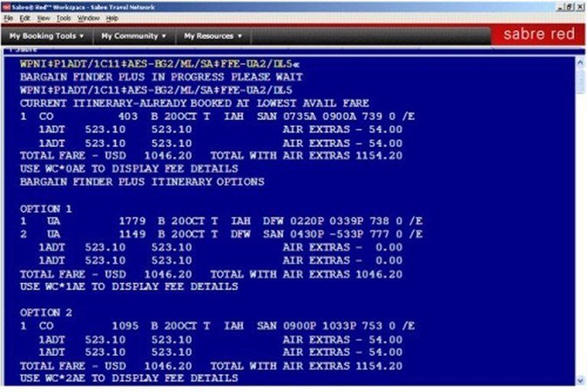Expand My Booking Tools dropdown
587x392 pixels.
coord(47,36)
